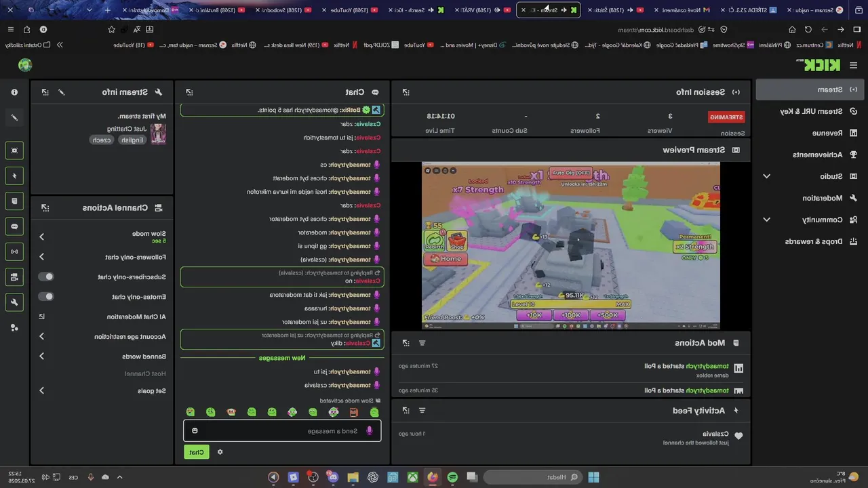Click the Windows taskbar search box

[x=533, y=477]
